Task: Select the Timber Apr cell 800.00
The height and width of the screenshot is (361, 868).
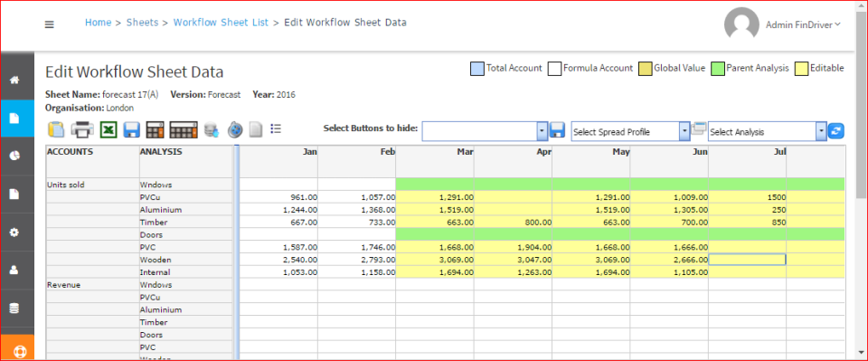Action: tap(514, 222)
